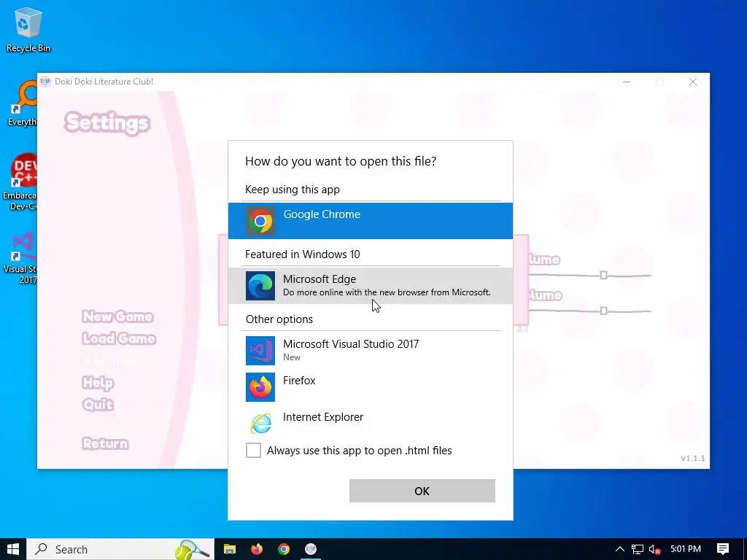
Task: Open Google Chrome from the taskbar
Action: click(284, 549)
